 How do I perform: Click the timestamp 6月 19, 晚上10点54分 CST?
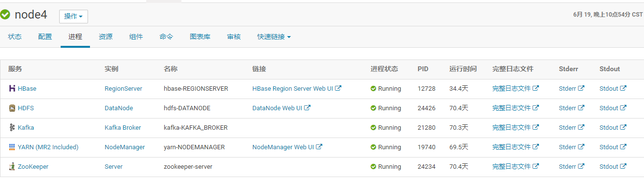[608, 15]
